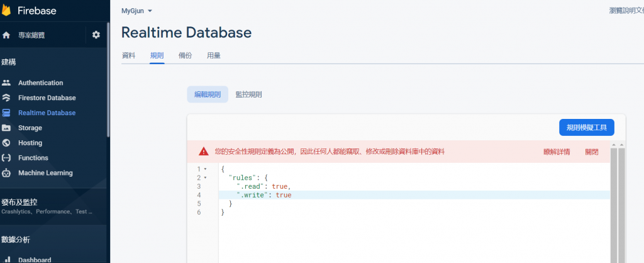Screen dimensions: 644x263
Task: Click line number 5 in the gutter
Action: 199,203
